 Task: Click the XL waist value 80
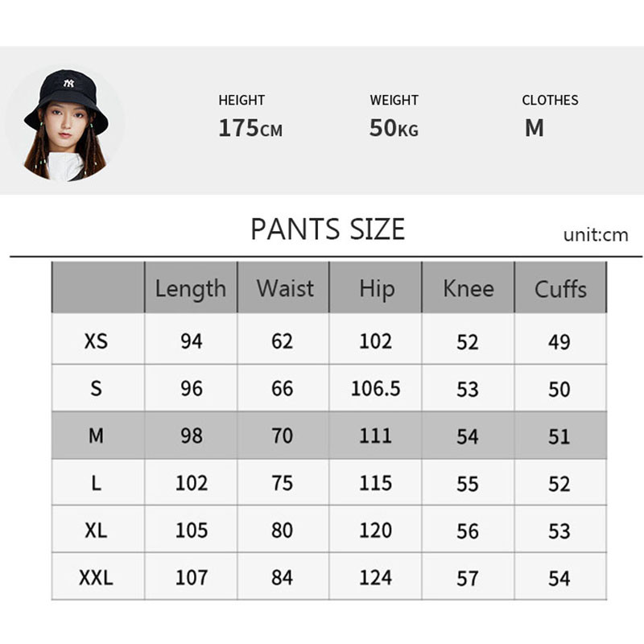pos(283,530)
